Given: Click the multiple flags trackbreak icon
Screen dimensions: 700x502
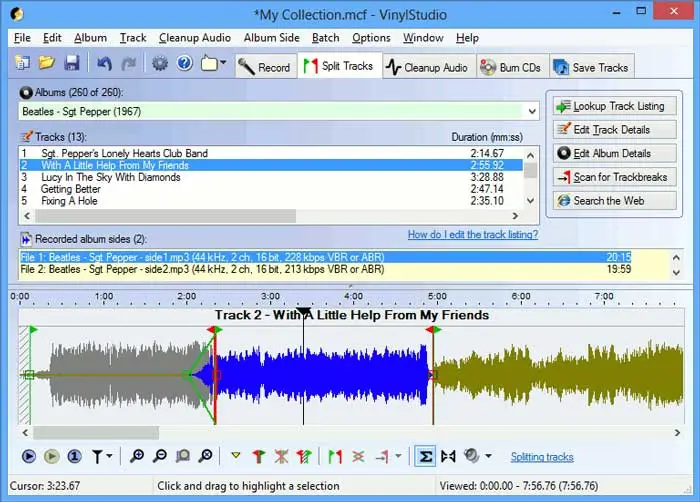Looking at the screenshot, I should click(x=304, y=456).
